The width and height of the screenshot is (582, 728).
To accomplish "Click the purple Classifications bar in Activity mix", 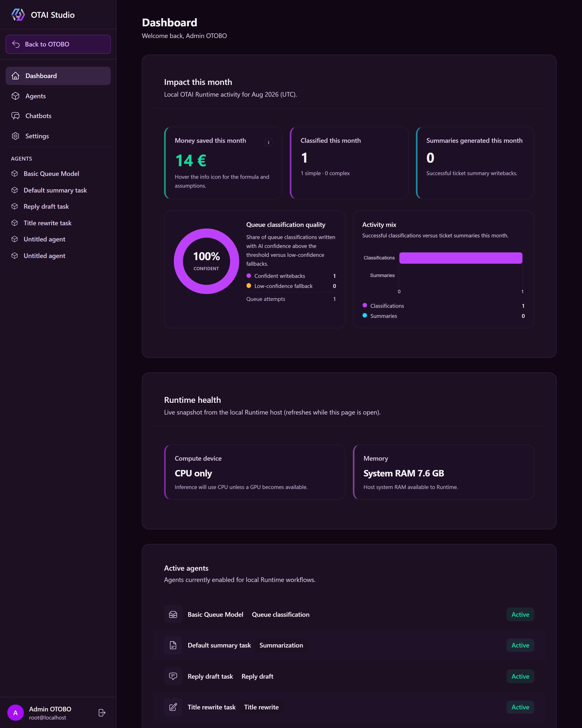I will [x=461, y=258].
